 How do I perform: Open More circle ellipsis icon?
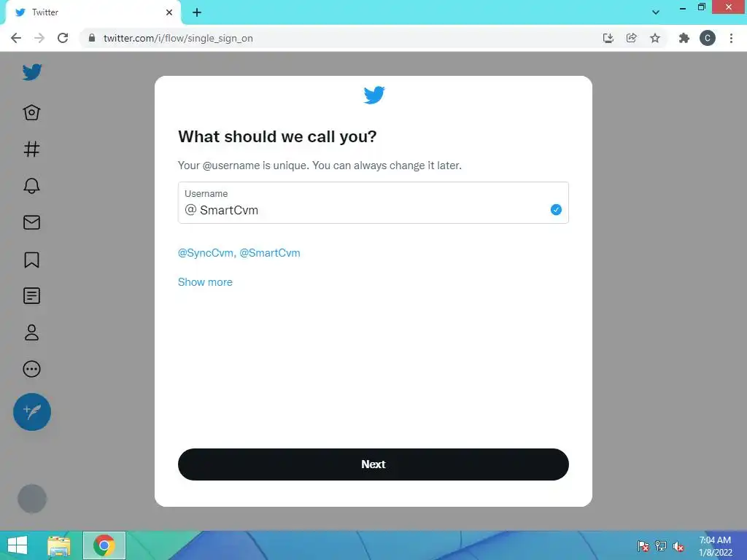point(31,369)
